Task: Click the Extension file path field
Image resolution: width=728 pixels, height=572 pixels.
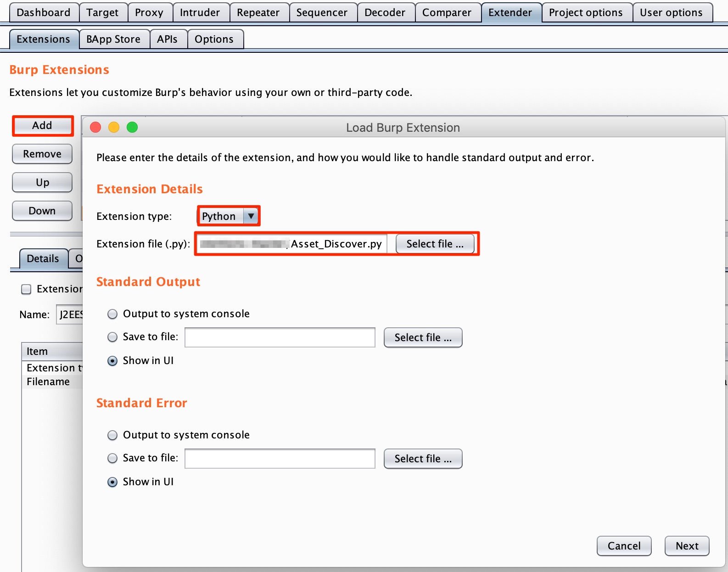Action: coord(292,244)
